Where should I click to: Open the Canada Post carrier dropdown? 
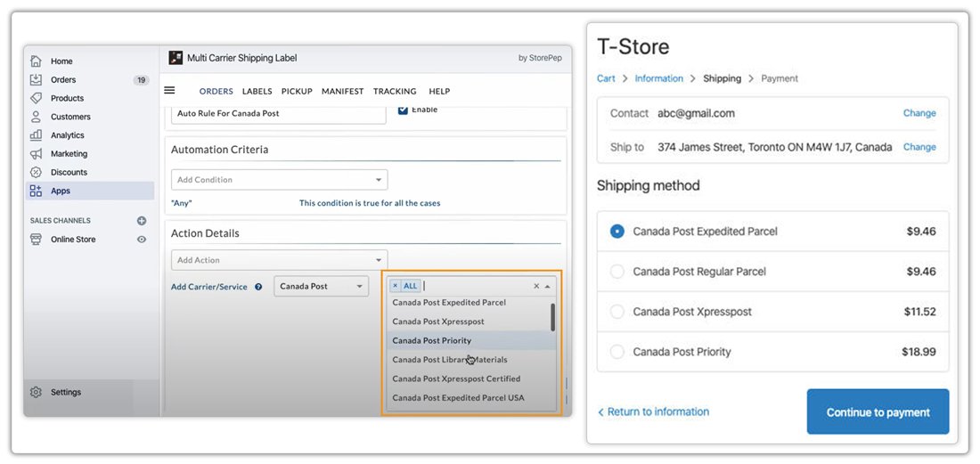(322, 286)
